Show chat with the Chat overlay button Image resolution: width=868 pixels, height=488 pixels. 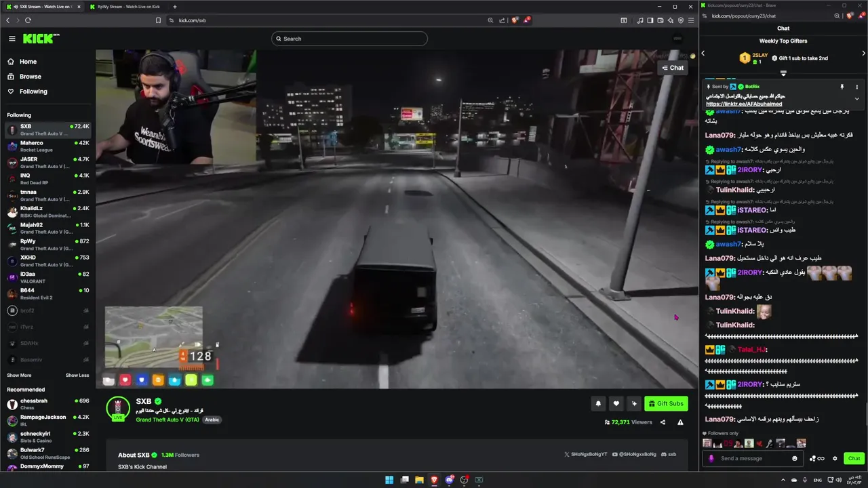click(x=673, y=68)
